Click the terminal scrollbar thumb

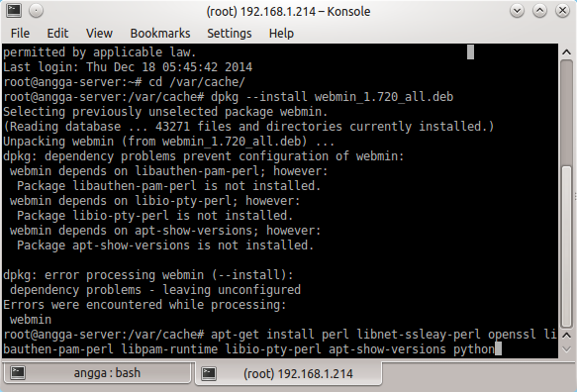567,246
